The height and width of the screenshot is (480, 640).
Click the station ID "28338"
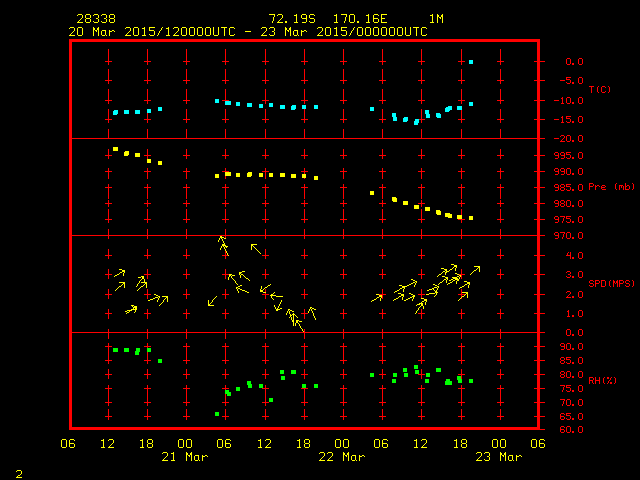[x=96, y=19]
